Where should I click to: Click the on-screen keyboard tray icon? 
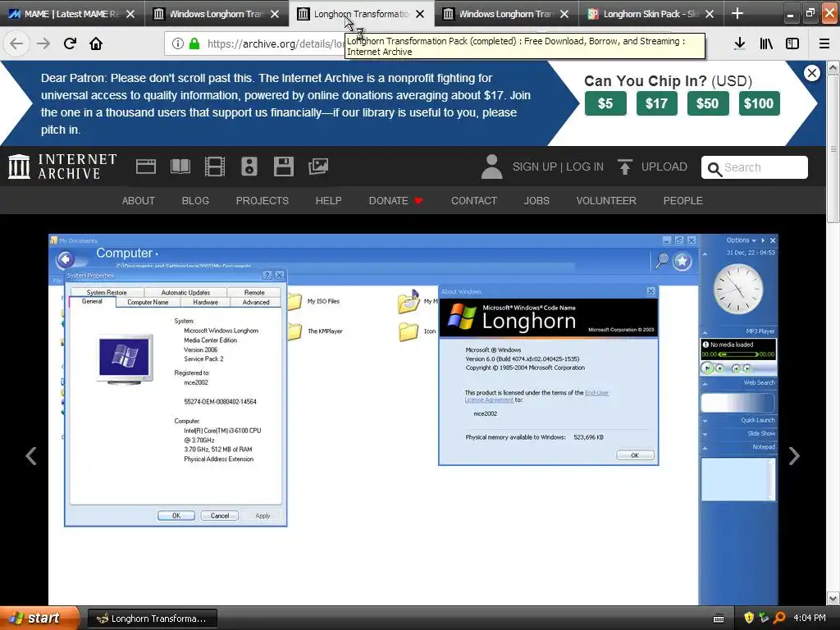click(719, 619)
